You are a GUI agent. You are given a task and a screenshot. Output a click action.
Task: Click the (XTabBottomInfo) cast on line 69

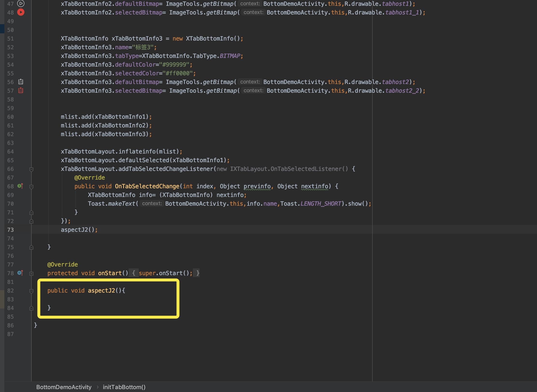pos(186,195)
